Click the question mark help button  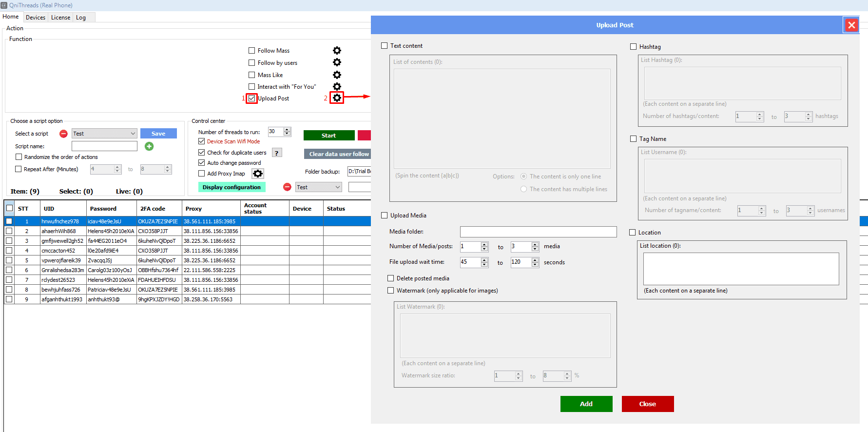[x=276, y=153]
